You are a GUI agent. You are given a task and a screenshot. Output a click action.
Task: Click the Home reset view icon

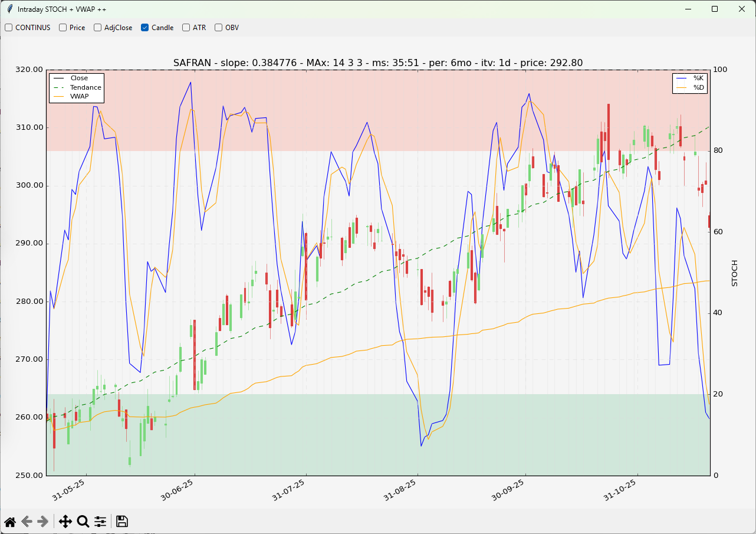tap(10, 522)
